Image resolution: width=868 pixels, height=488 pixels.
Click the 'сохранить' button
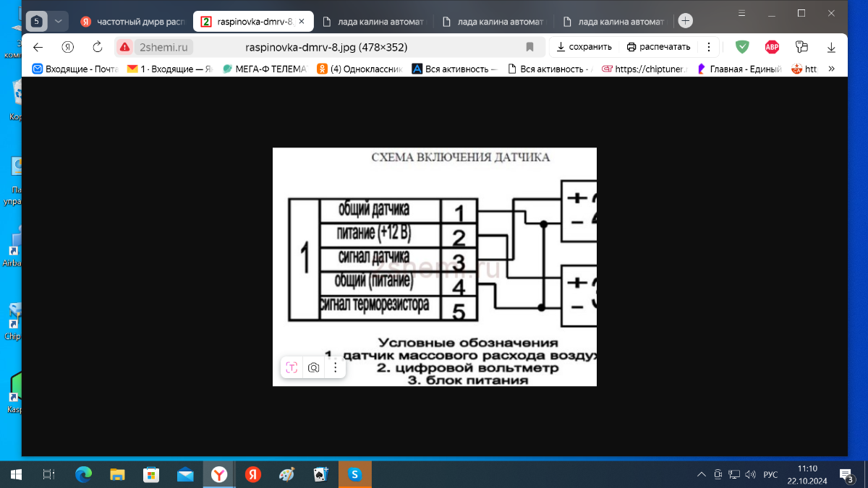pos(584,47)
